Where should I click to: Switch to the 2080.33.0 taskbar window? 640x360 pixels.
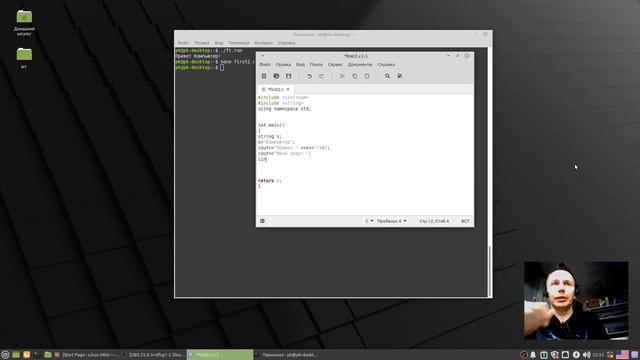pyautogui.click(x=153, y=355)
